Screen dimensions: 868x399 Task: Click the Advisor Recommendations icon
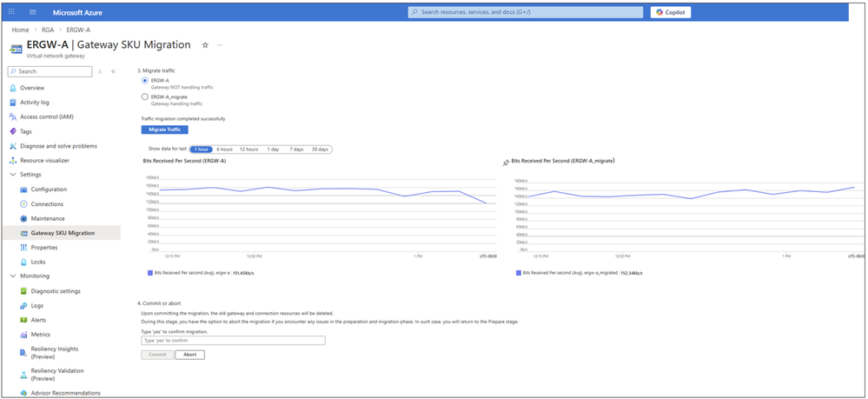click(23, 394)
